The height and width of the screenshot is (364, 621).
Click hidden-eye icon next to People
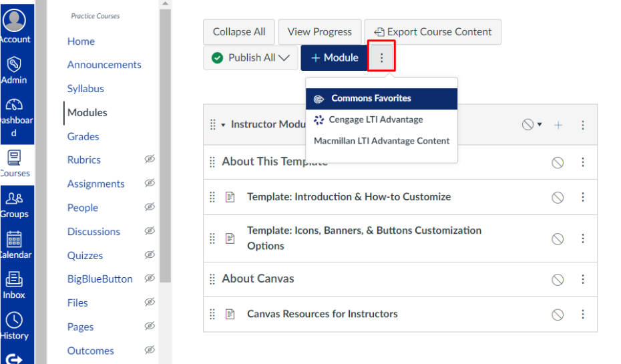(x=150, y=206)
